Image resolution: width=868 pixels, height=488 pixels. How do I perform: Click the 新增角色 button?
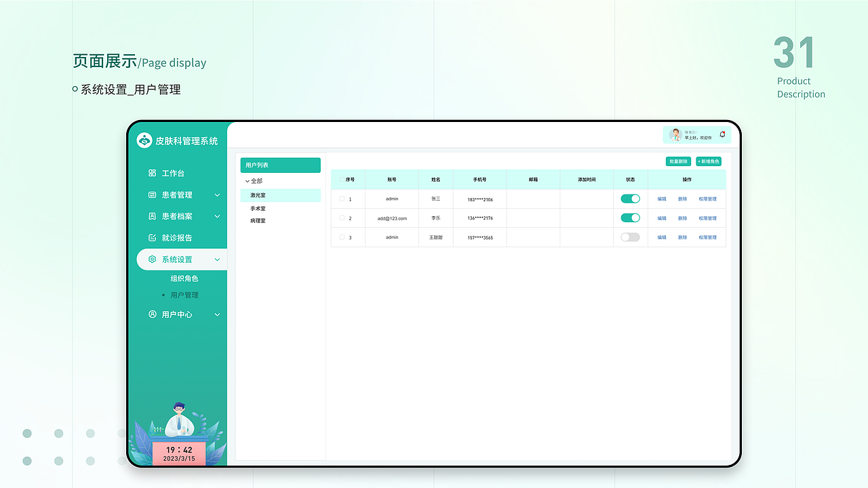709,161
